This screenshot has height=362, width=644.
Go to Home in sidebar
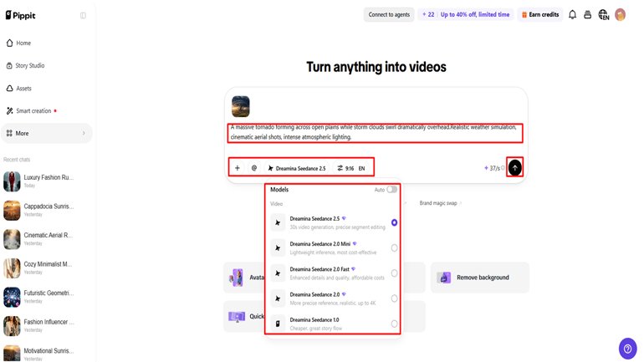19,43
